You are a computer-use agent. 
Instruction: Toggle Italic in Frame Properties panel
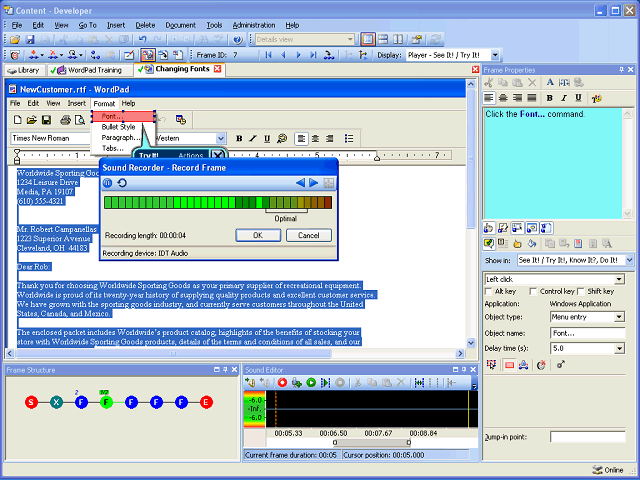[564, 98]
